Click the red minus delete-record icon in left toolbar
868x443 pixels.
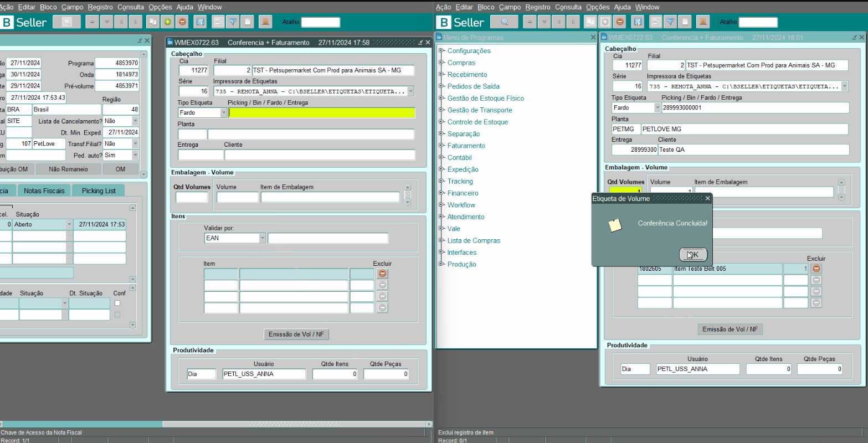point(182,22)
